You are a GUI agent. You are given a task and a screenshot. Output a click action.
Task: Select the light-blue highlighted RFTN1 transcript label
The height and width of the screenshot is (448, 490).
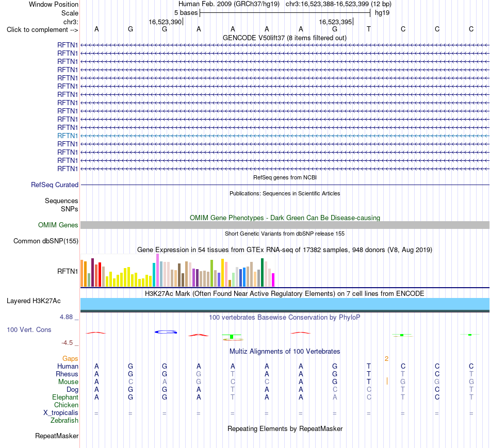point(68,136)
